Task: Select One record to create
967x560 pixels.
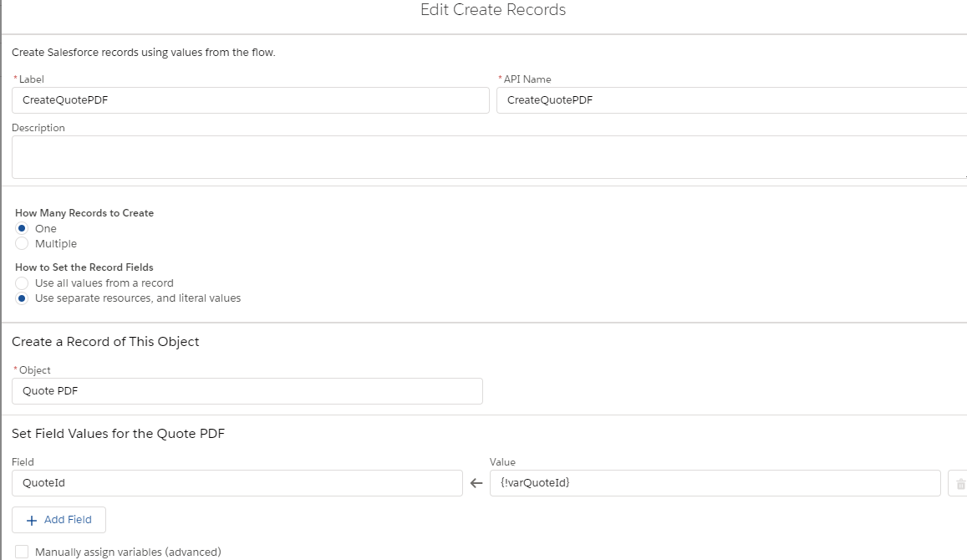Action: click(23, 228)
